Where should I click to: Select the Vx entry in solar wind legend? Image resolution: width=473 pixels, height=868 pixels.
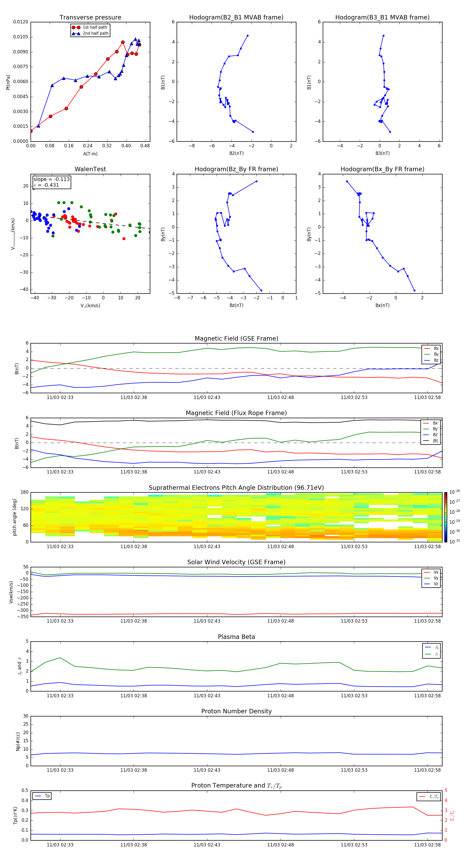tap(431, 572)
